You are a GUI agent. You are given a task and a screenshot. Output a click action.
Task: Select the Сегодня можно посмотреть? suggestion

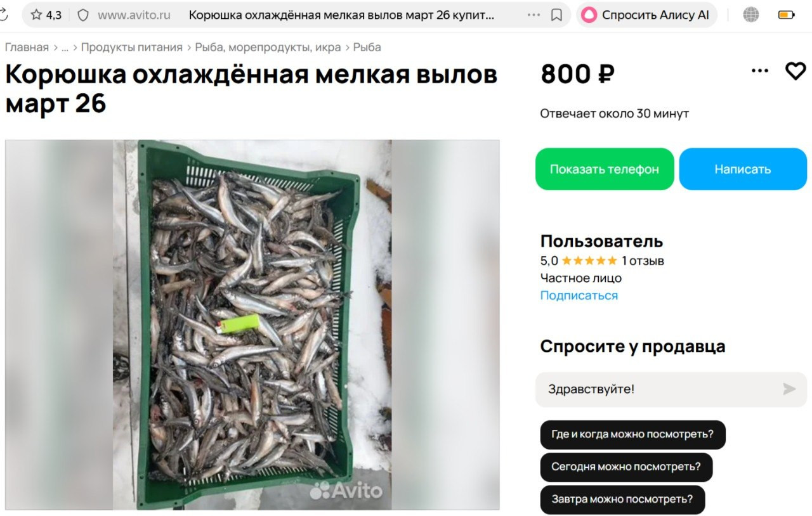pyautogui.click(x=626, y=467)
